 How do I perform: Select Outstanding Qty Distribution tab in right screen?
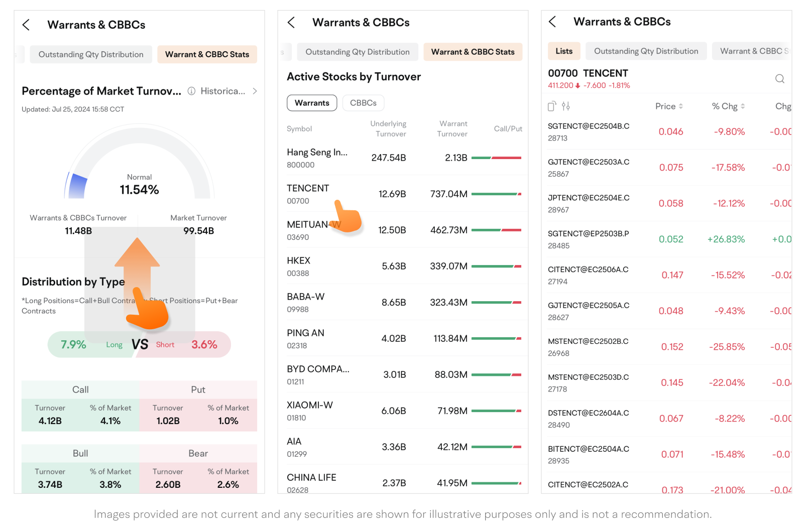(646, 51)
